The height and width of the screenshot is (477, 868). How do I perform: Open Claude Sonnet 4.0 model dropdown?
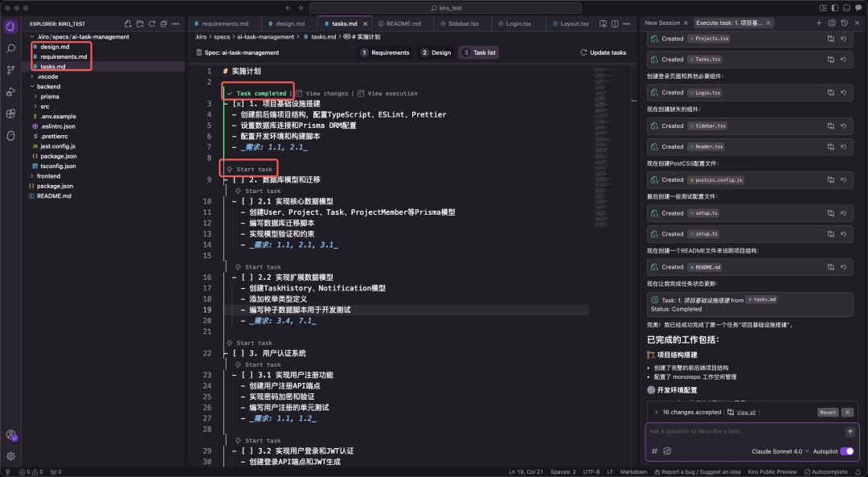point(780,451)
